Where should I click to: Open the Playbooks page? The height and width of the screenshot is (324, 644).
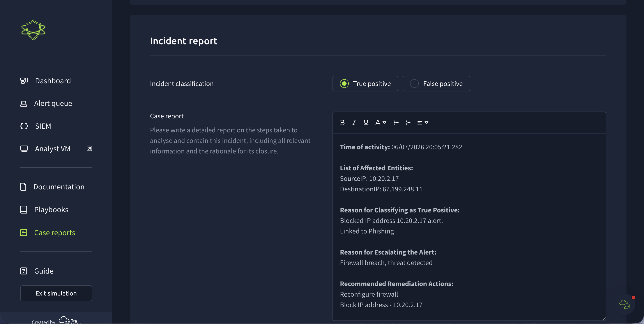pyautogui.click(x=51, y=209)
